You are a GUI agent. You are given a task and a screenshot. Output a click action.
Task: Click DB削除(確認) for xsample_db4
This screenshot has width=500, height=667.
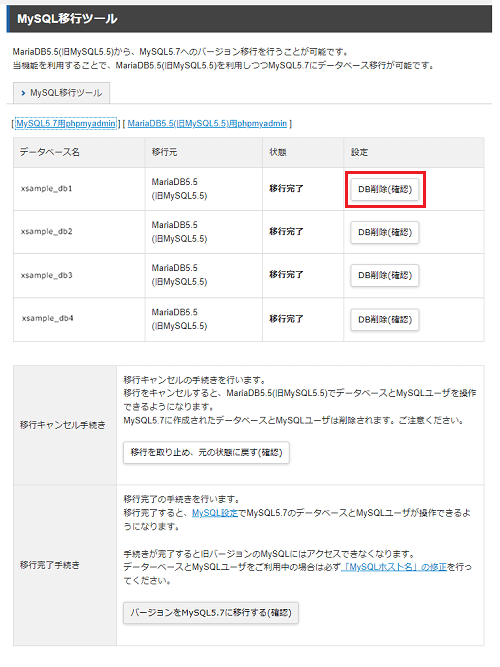[385, 319]
